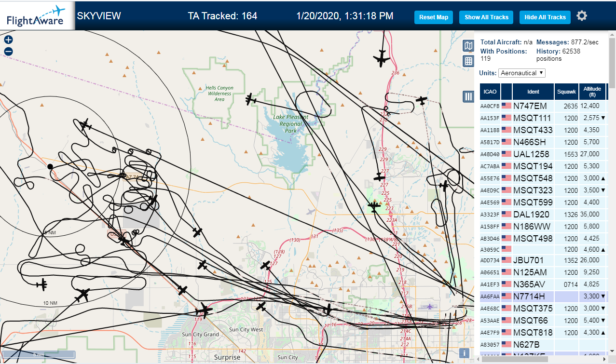
Task: Click the US flag in the DAL1920 row
Action: (506, 214)
